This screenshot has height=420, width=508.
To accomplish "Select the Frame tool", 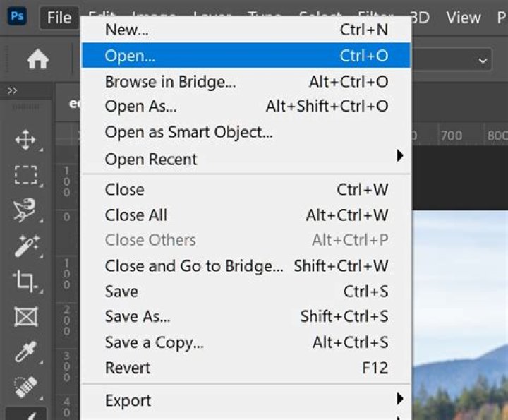I will point(25,317).
